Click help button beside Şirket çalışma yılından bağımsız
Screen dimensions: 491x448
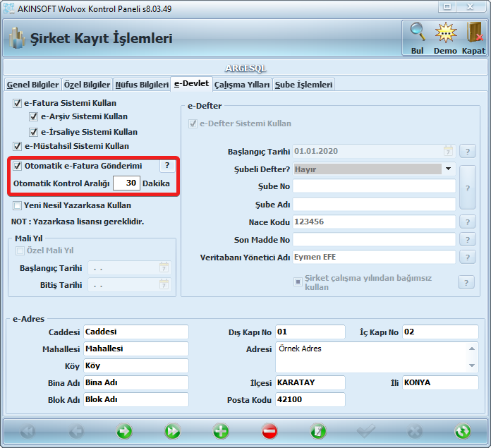pos(466,283)
